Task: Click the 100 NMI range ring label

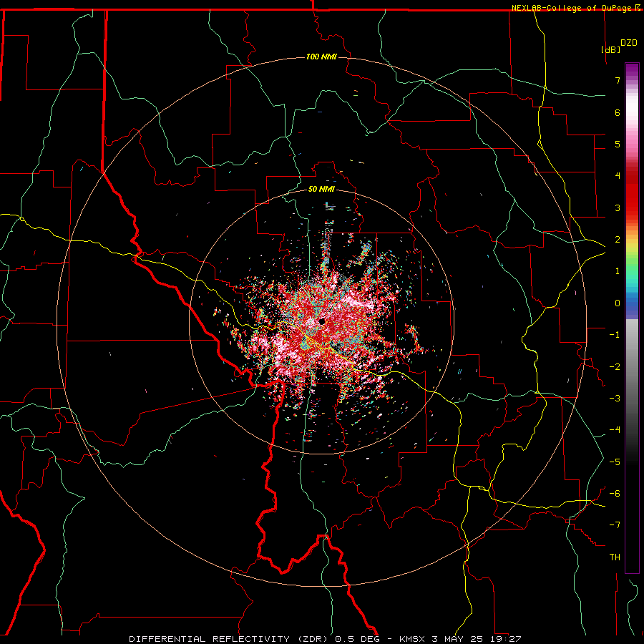Action: tap(321, 57)
